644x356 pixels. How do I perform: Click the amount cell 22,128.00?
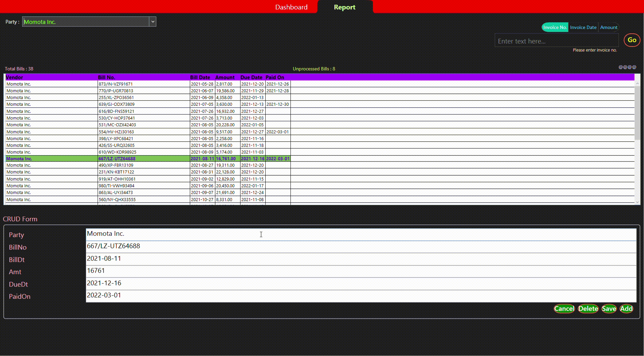click(x=227, y=172)
